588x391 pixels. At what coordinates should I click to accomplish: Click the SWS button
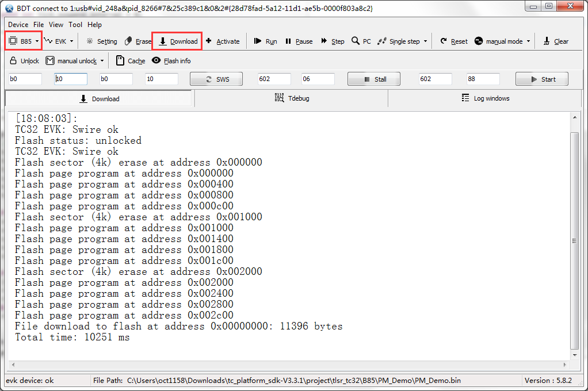click(216, 79)
